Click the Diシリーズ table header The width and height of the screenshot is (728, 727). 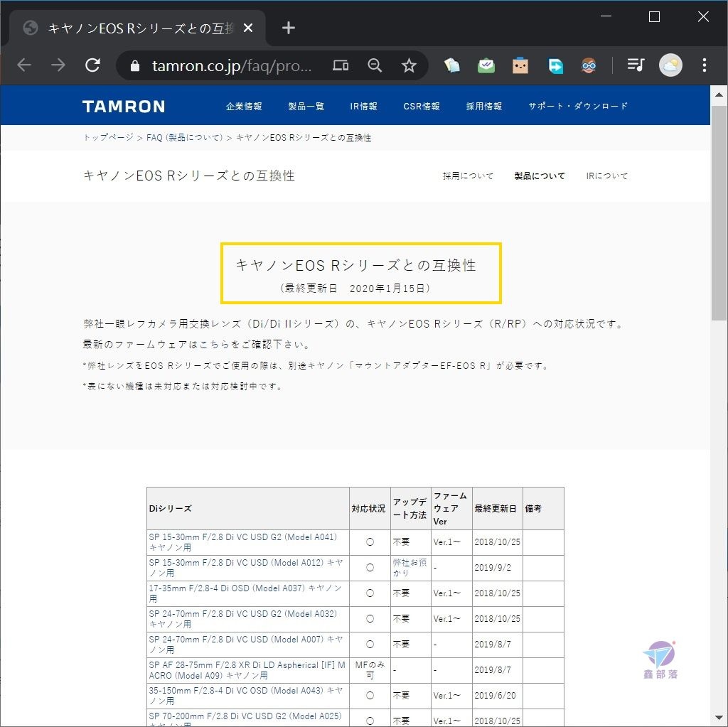(x=248, y=508)
